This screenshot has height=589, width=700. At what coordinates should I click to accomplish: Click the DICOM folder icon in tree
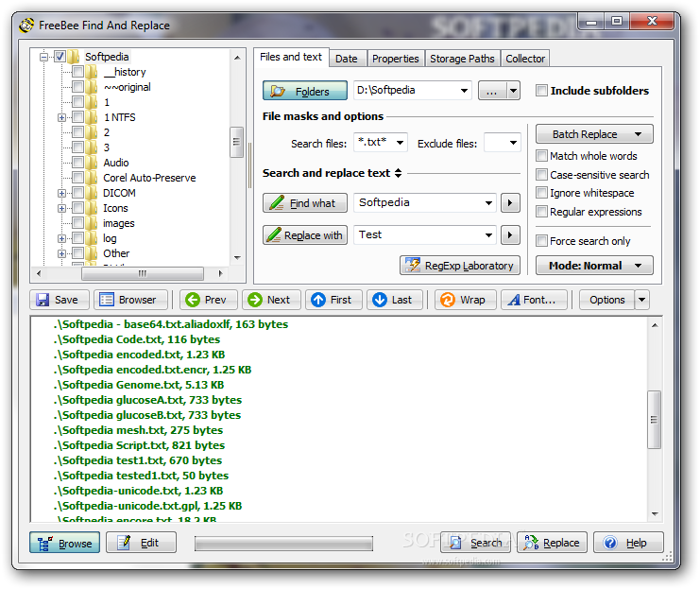tap(91, 193)
